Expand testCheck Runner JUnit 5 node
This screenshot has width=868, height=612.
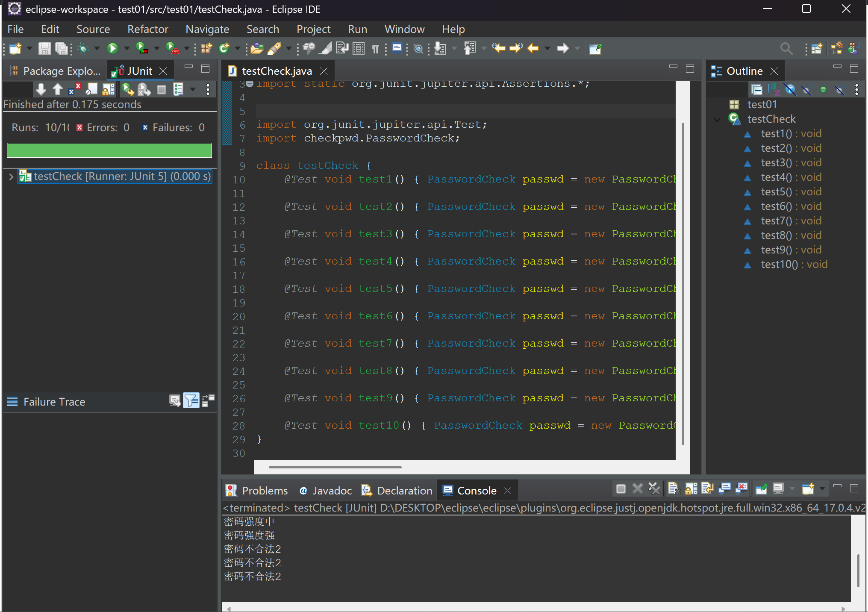(11, 177)
